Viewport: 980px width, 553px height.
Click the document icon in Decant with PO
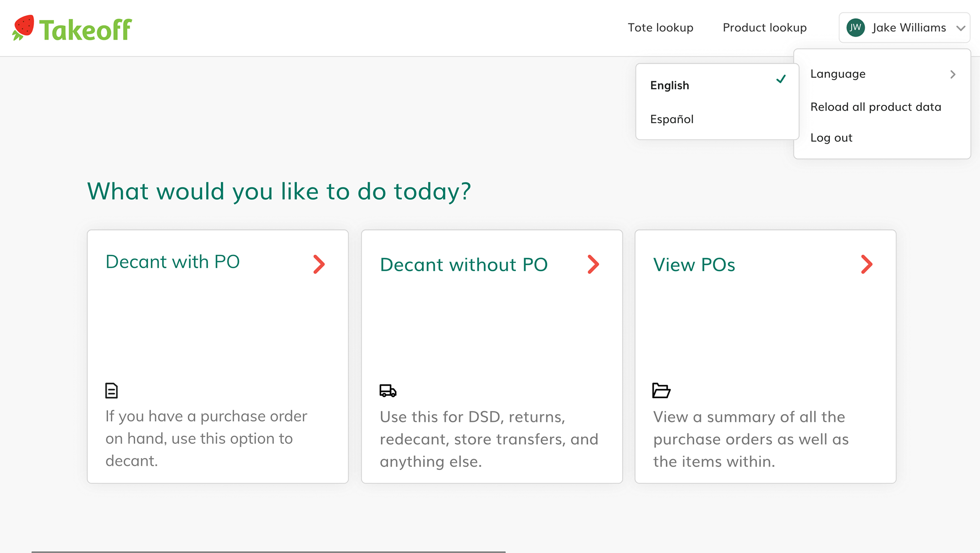[x=111, y=390]
